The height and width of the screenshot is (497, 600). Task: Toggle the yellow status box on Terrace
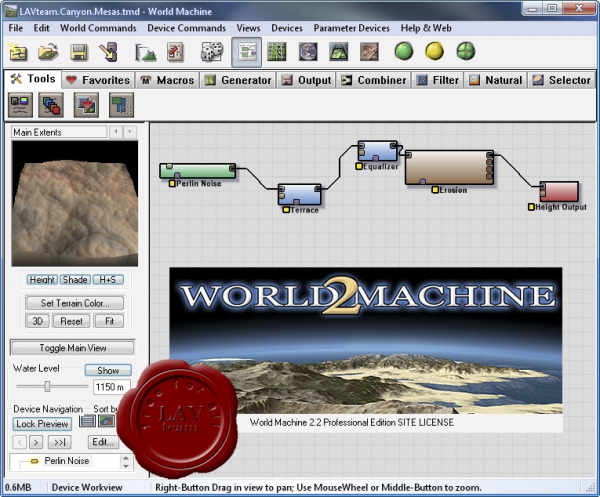pyautogui.click(x=286, y=210)
